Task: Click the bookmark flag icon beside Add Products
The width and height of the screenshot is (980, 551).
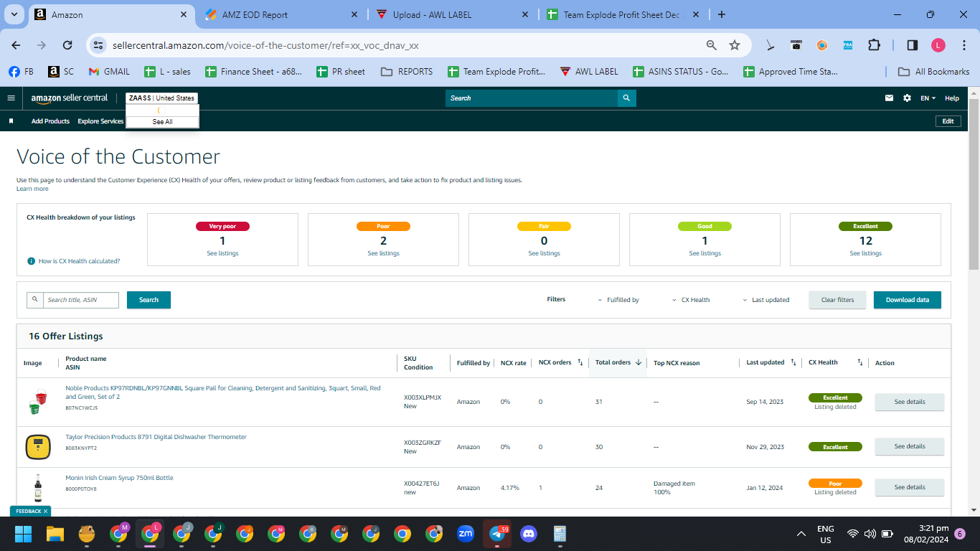Action: pyautogui.click(x=11, y=121)
